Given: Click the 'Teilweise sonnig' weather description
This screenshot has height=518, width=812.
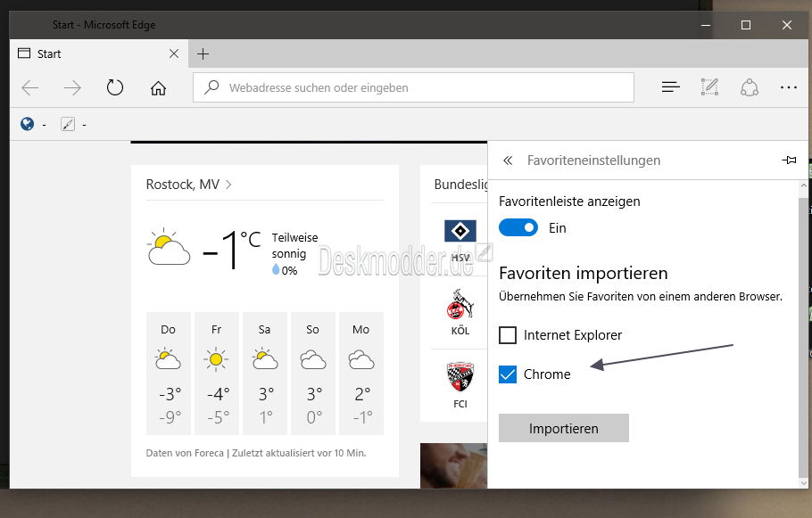Looking at the screenshot, I should pos(295,245).
